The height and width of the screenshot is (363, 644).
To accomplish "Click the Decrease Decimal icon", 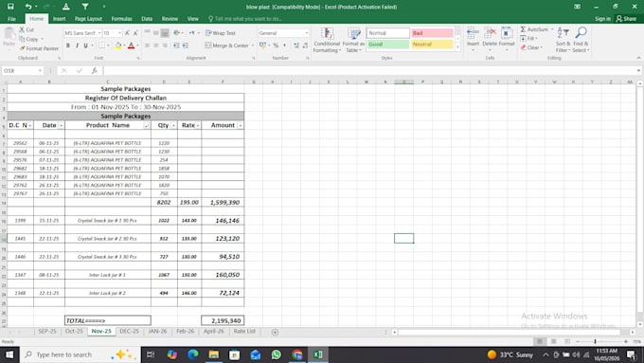I will pyautogui.click(x=305, y=45).
